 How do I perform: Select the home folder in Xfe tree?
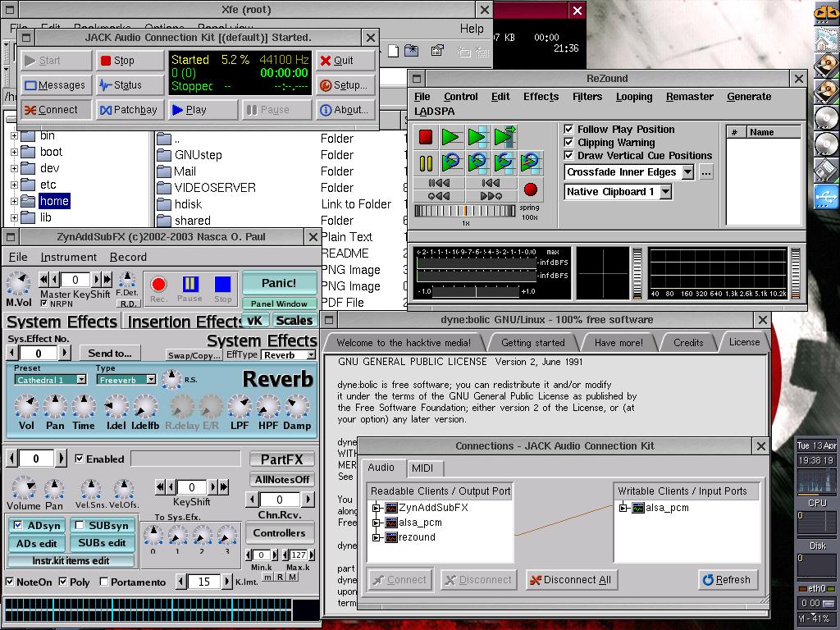coord(54,201)
